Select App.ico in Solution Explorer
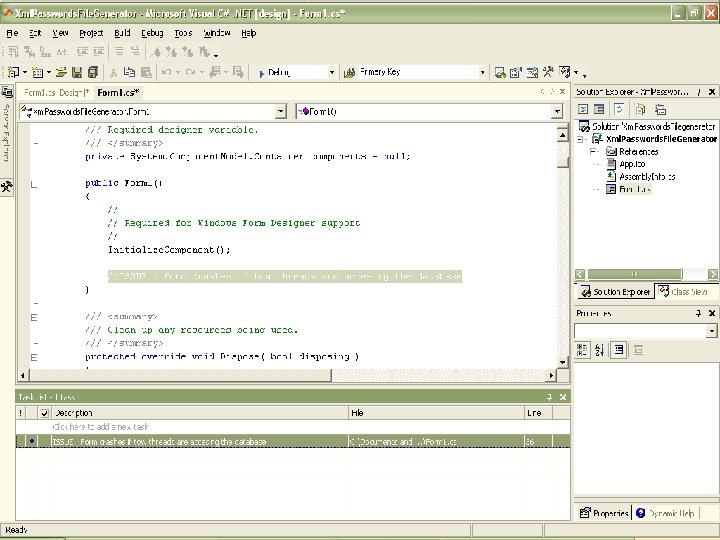 [x=632, y=164]
